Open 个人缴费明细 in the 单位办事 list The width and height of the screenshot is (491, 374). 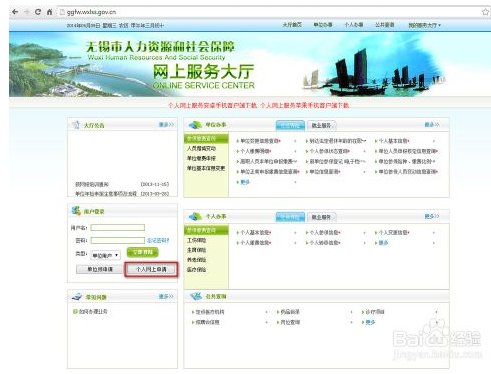(x=256, y=151)
